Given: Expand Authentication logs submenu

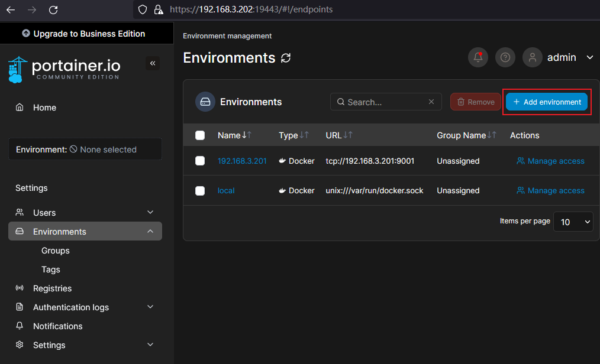Looking at the screenshot, I should 150,307.
